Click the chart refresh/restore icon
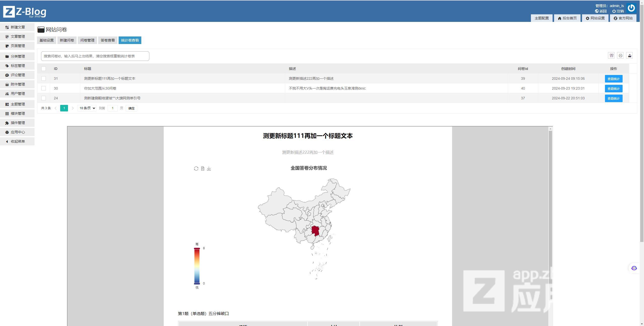Screen dimensions: 644x326 click(x=196, y=169)
